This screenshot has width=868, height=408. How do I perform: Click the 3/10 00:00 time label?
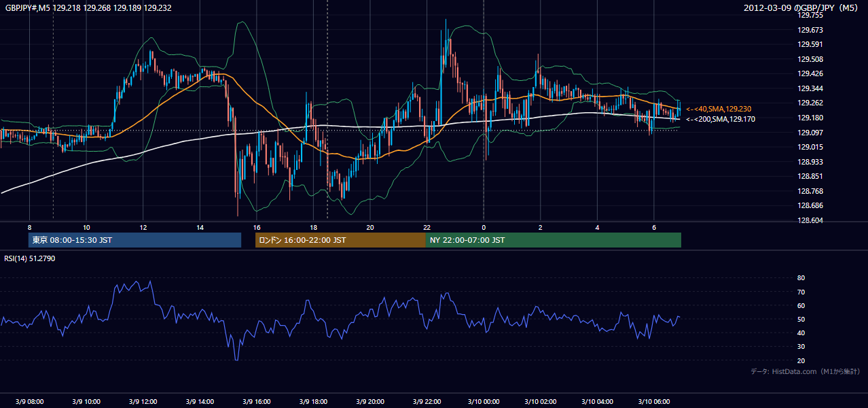(484, 402)
